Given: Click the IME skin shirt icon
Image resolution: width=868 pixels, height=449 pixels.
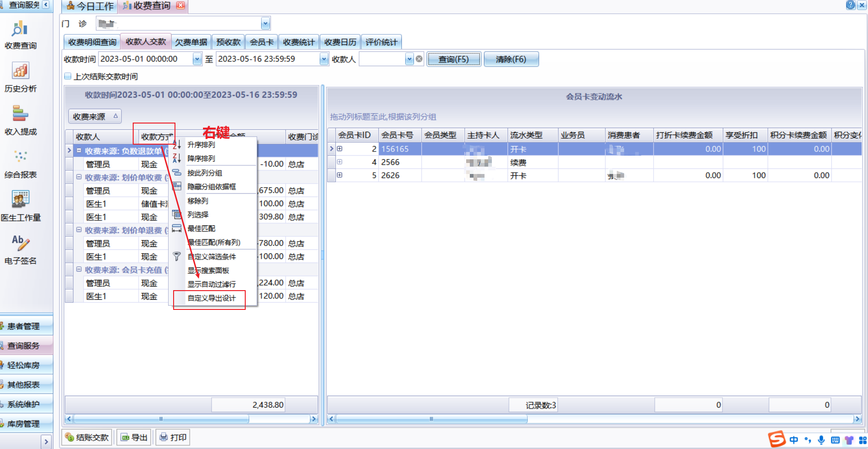Looking at the screenshot, I should pos(849,440).
